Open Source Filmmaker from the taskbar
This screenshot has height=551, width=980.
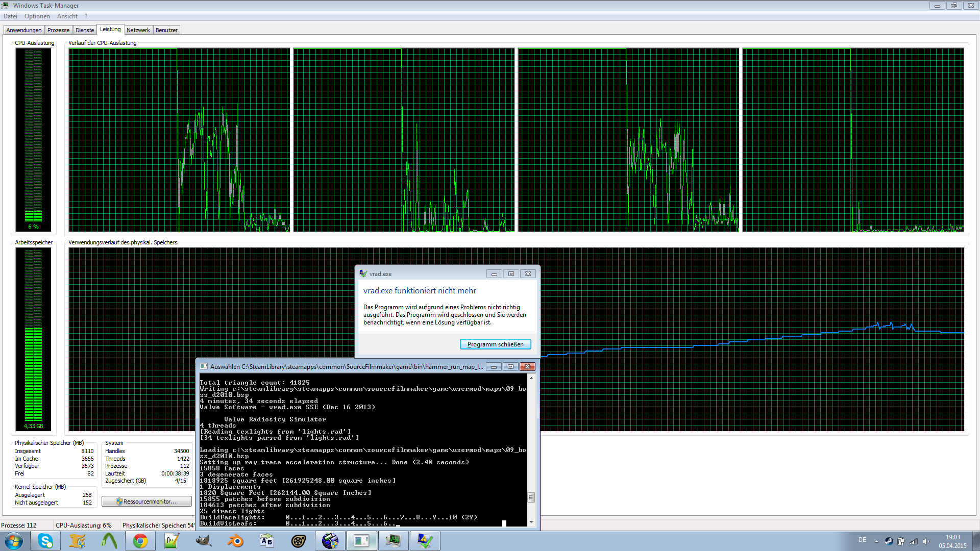pos(298,540)
